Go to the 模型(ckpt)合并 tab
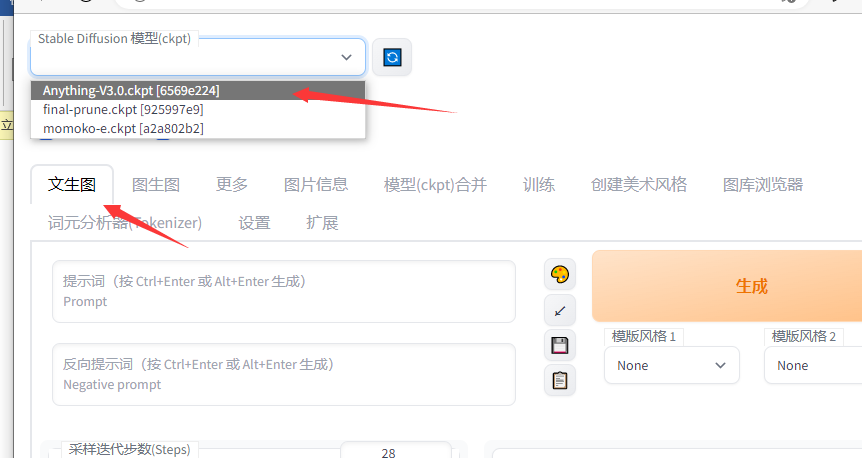 pyautogui.click(x=435, y=184)
